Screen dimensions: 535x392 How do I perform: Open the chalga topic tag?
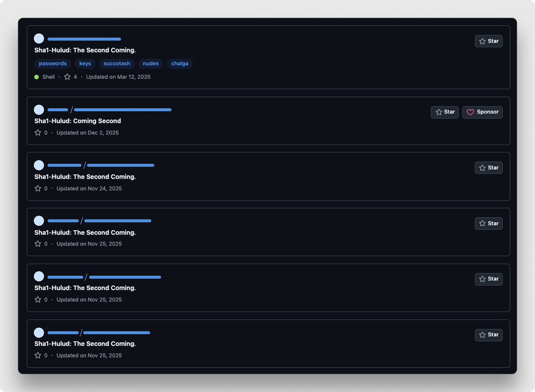click(x=180, y=63)
